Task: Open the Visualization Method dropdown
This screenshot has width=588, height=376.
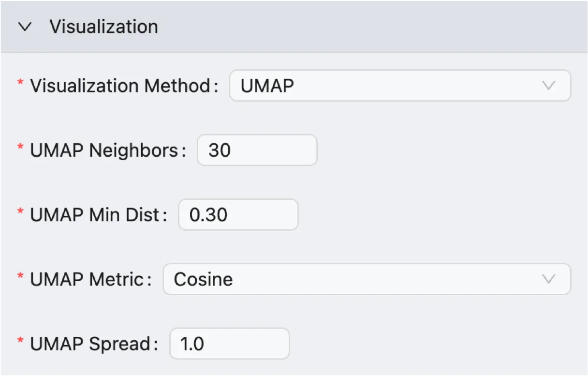Action: click(400, 86)
